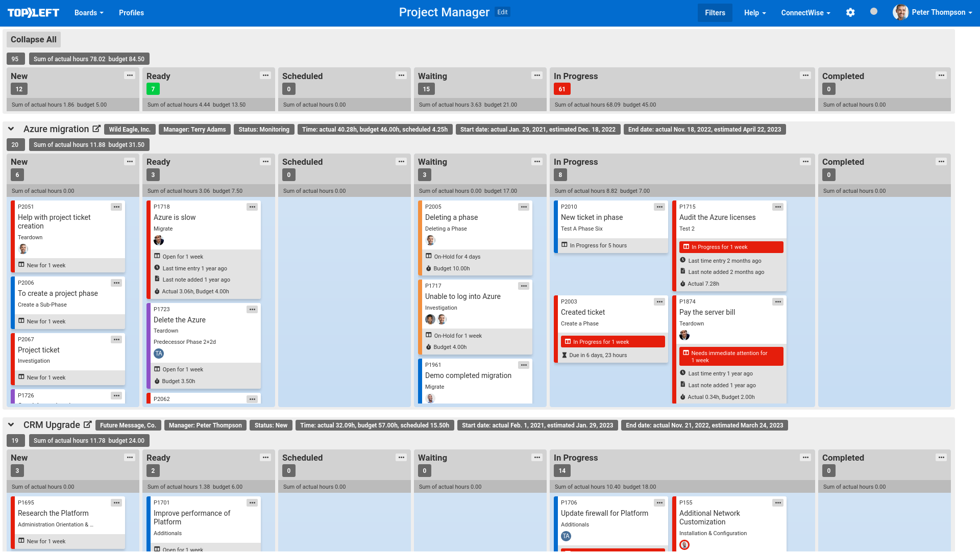Open Azure migration project external link icon
Screen dimensions: 980x554
[96, 129]
